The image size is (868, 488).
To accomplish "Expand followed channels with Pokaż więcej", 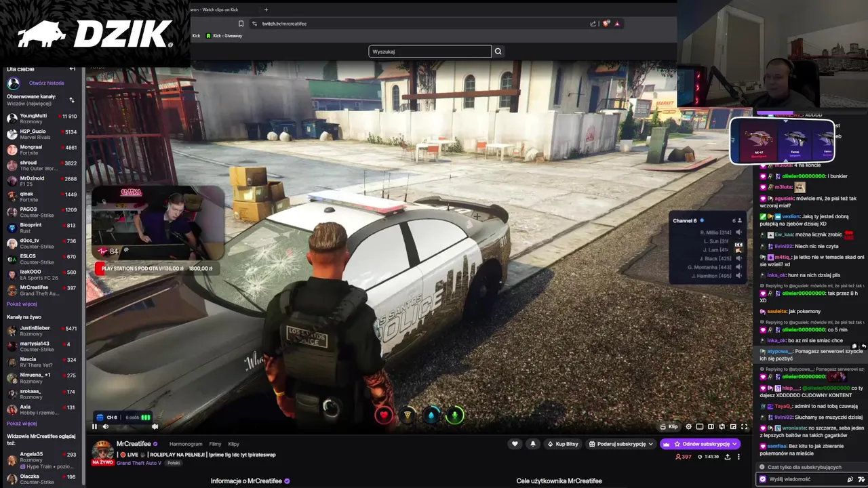I will 22,304.
